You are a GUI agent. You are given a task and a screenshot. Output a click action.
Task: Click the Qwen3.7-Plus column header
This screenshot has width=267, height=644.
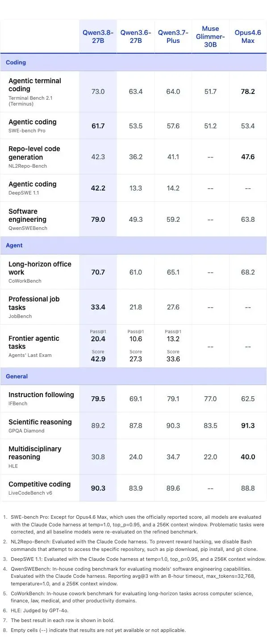[x=173, y=36]
